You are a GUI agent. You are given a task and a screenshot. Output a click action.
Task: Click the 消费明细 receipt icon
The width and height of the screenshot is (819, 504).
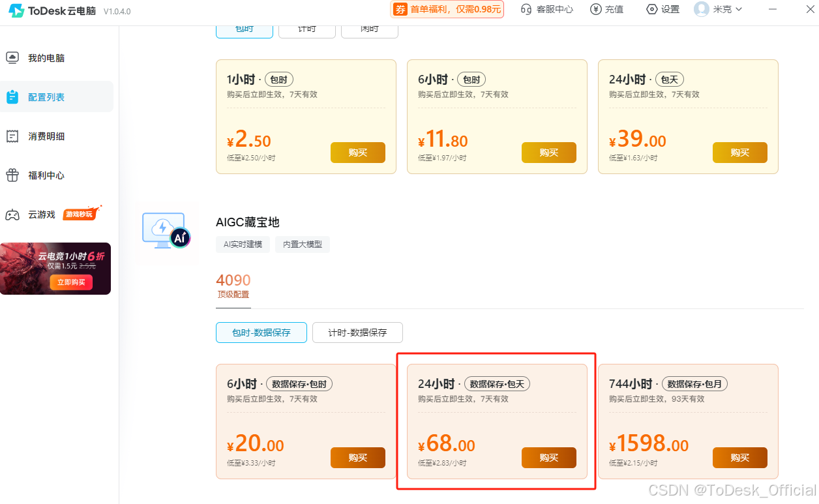point(12,136)
